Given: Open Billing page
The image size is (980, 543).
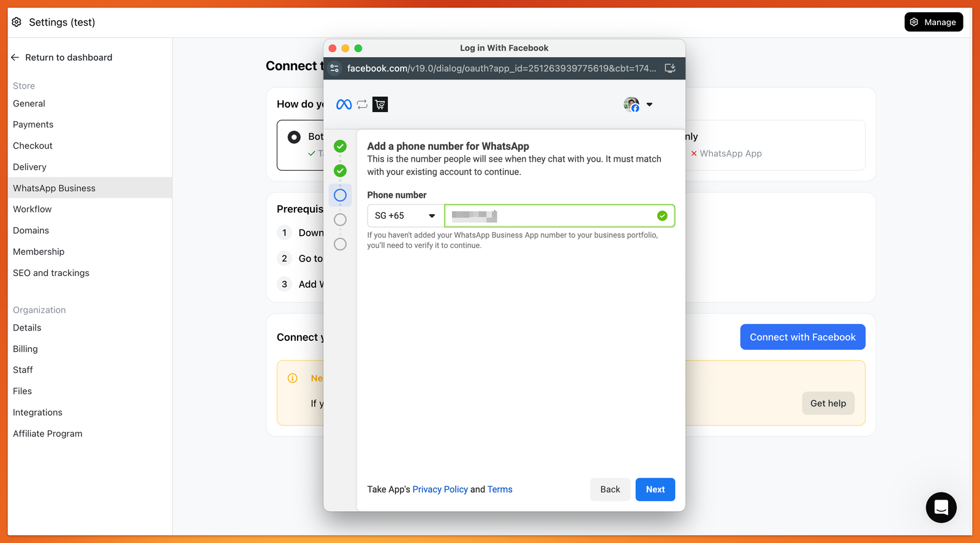Looking at the screenshot, I should (25, 349).
